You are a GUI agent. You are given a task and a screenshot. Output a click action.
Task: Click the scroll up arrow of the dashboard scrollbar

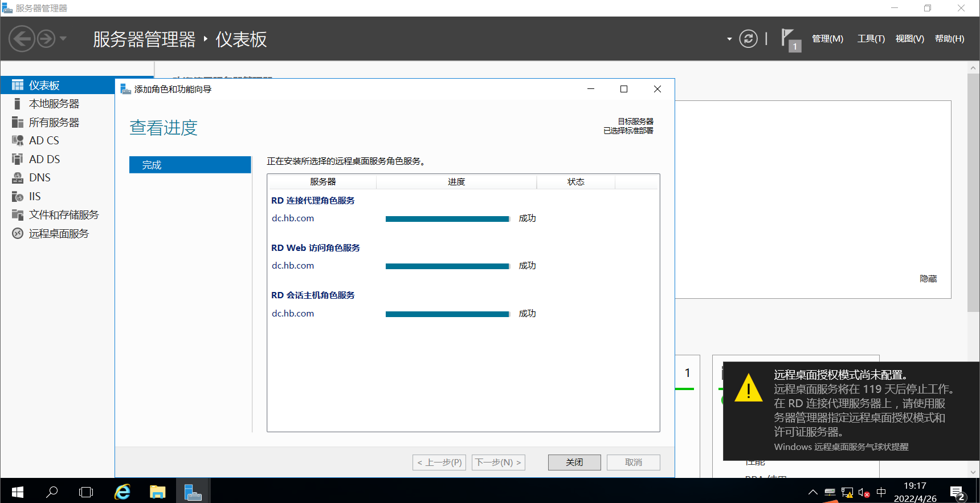tap(973, 68)
